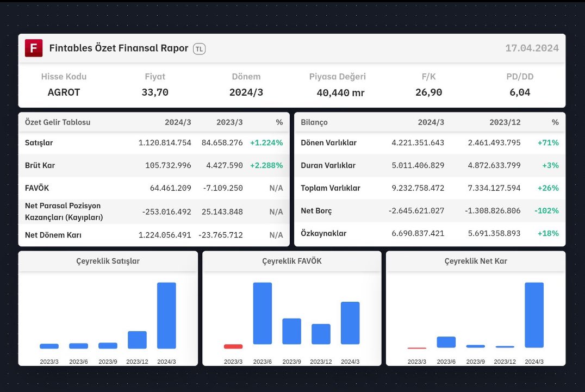Click Özkaynaklar value 6.690.837.421
The height and width of the screenshot is (392, 585).
coord(418,233)
